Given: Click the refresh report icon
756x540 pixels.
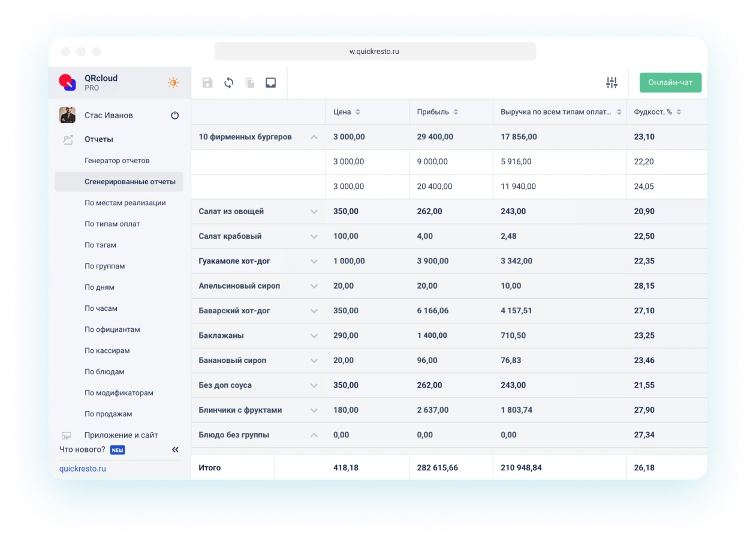Looking at the screenshot, I should [x=228, y=83].
